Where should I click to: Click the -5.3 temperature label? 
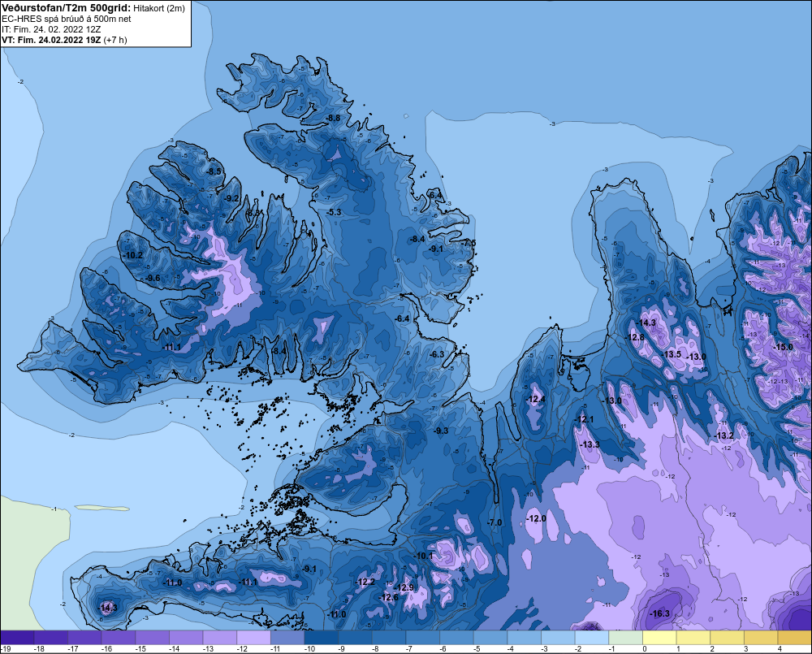click(x=335, y=213)
